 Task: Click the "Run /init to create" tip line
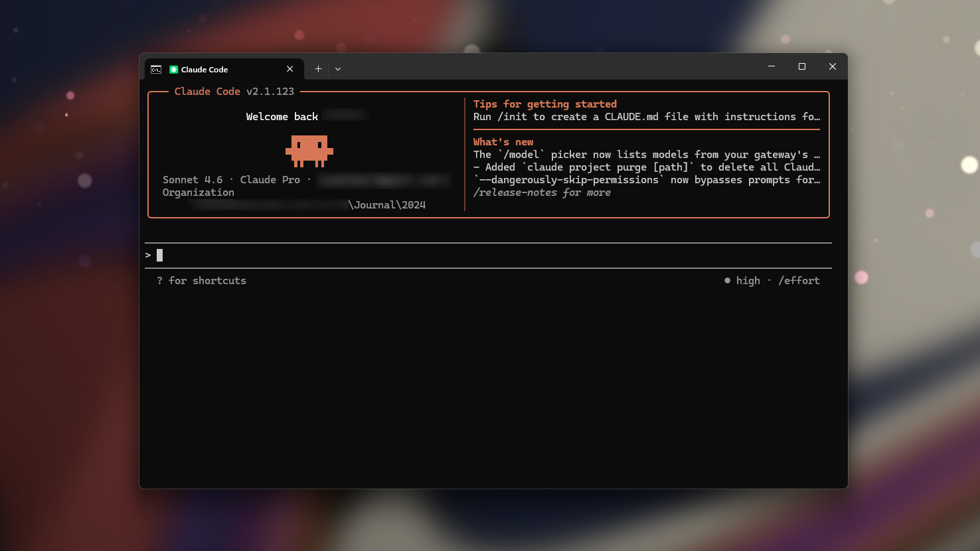(x=647, y=117)
